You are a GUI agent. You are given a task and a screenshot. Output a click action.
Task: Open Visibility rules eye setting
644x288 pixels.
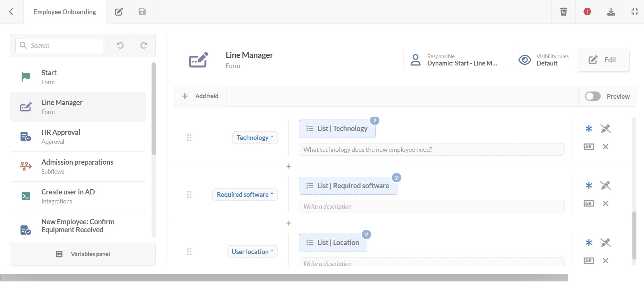tap(543, 60)
